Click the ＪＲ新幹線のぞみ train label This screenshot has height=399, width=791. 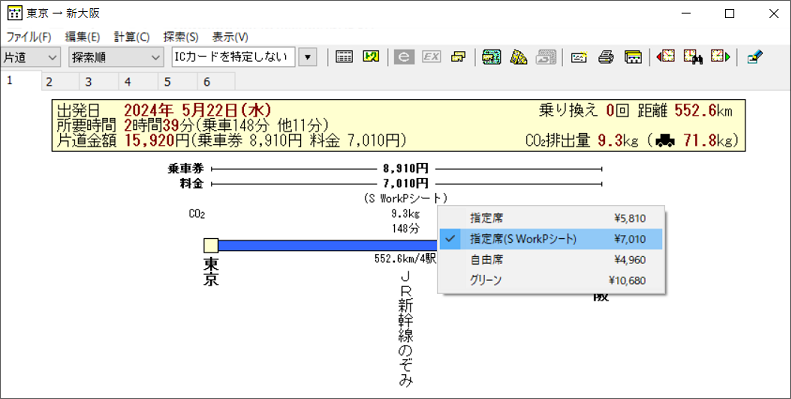pyautogui.click(x=406, y=330)
